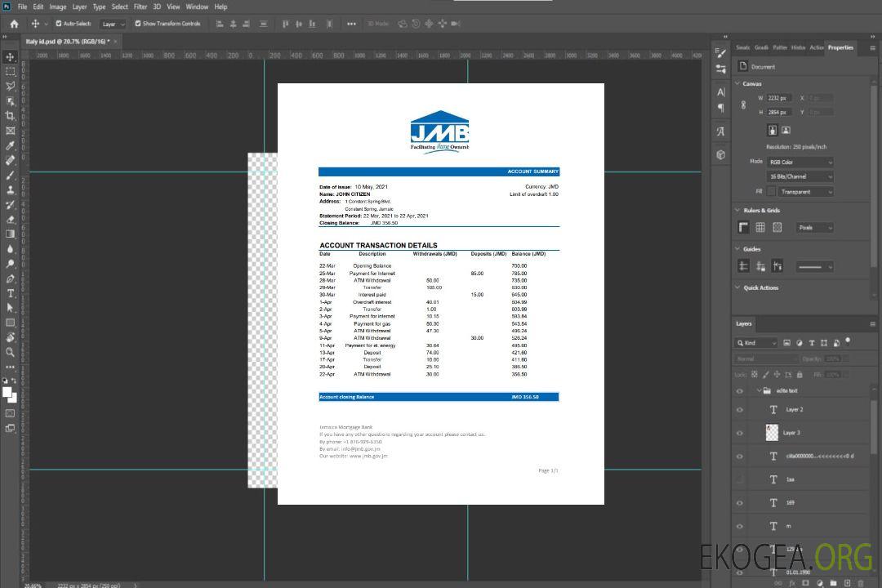Select the Dodge tool
Viewport: 882px width, 588px height.
tap(10, 263)
